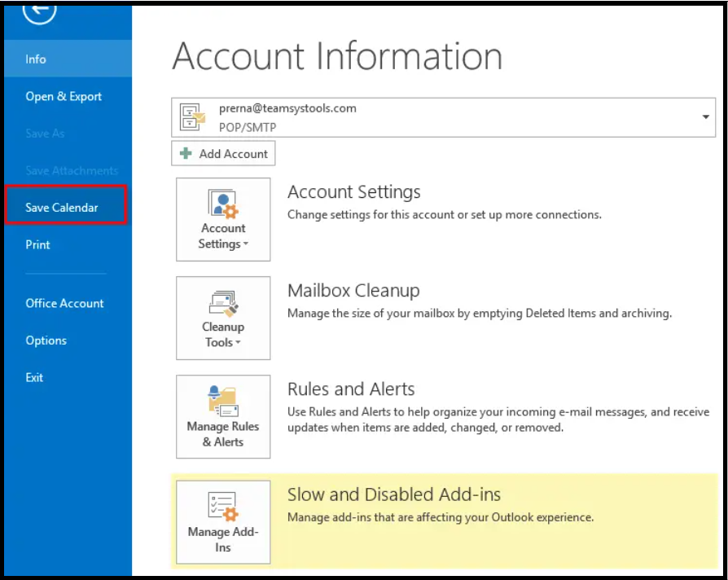The image size is (728, 580).
Task: Click the Slow and Disabled Add-ins heading
Action: tap(393, 494)
